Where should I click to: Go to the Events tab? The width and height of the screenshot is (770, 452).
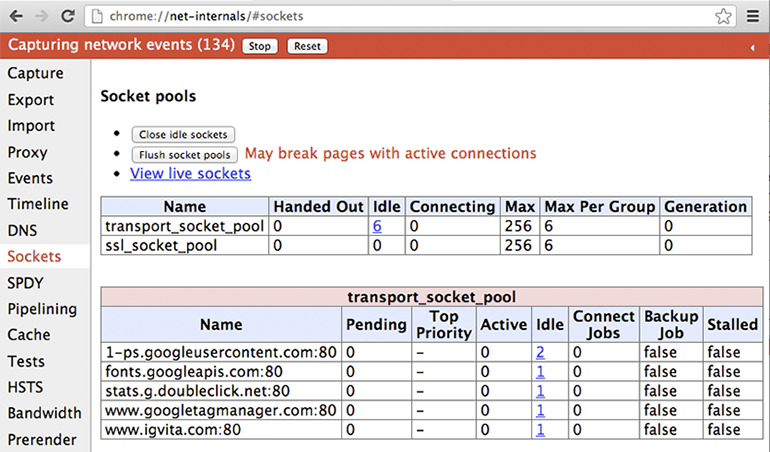pyautogui.click(x=30, y=178)
